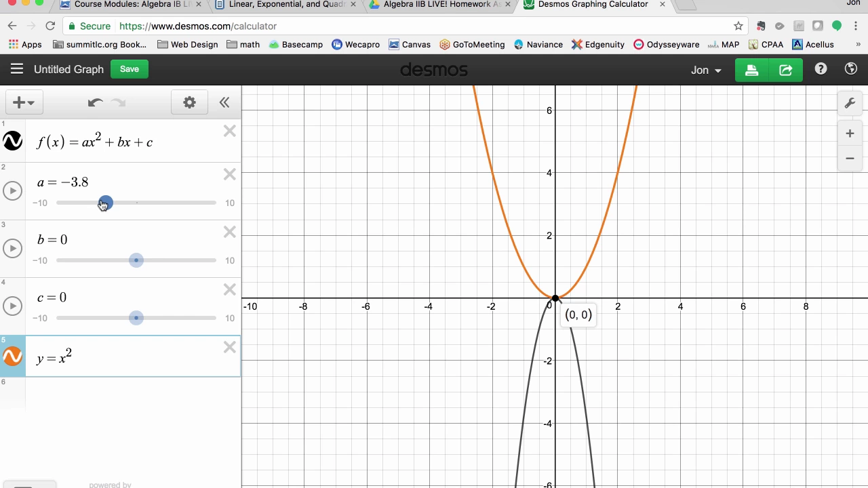Screen dimensions: 868x488
Task: Open the Help question mark icon
Action: coord(821,69)
